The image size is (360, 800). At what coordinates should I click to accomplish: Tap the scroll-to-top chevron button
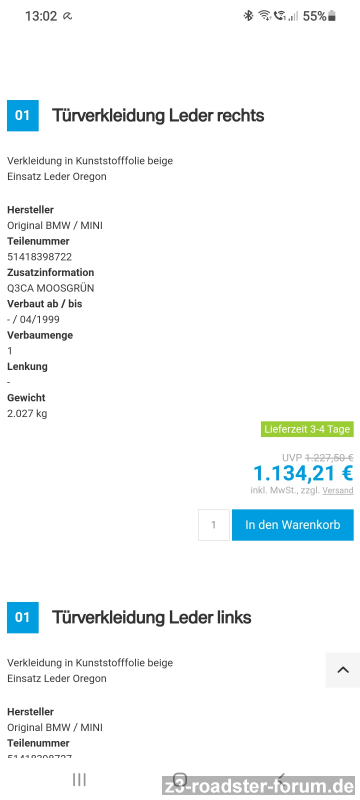coord(342,670)
